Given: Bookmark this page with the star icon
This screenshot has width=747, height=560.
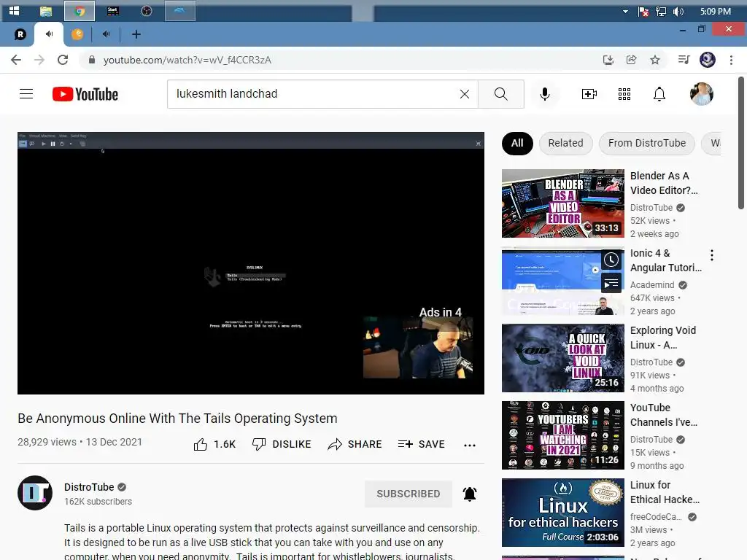Looking at the screenshot, I should tap(655, 60).
